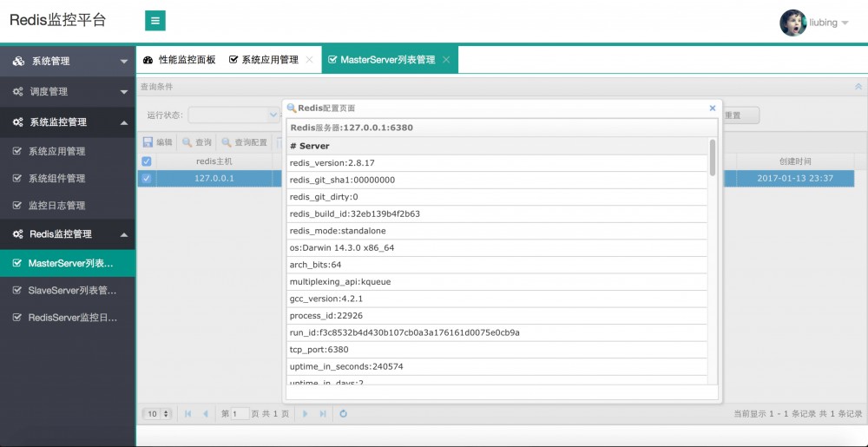Click the 查询配置 toolbar button

pos(244,142)
